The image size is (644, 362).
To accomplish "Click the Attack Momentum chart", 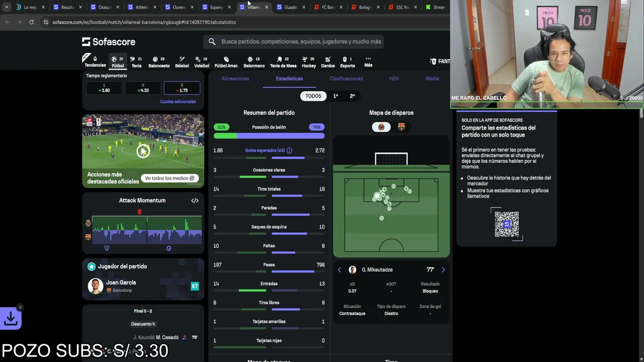I will [147, 229].
